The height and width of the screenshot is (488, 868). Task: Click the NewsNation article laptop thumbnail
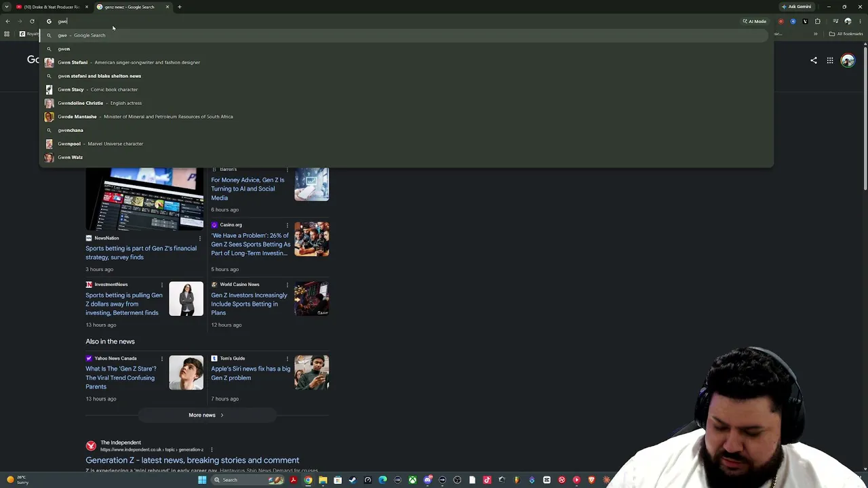click(144, 199)
